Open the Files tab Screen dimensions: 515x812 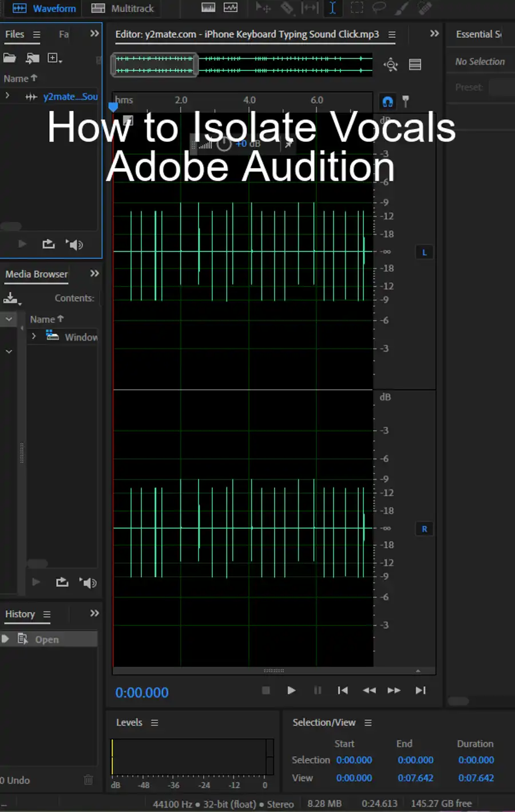point(15,34)
